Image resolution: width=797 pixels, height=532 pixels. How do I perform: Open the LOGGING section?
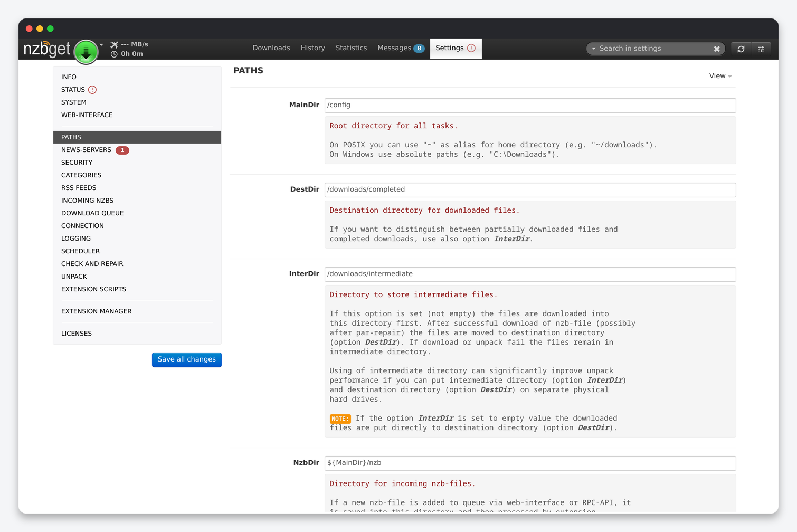(x=137, y=239)
